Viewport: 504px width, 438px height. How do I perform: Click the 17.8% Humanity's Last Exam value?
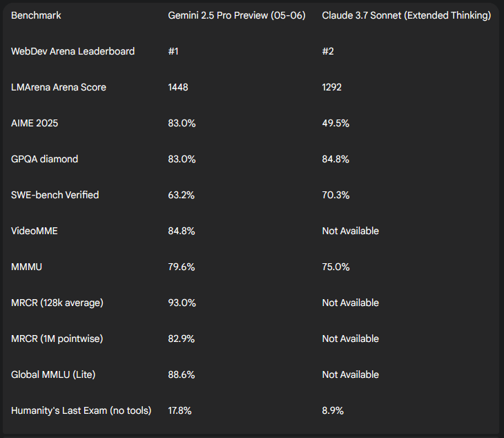pyautogui.click(x=180, y=410)
